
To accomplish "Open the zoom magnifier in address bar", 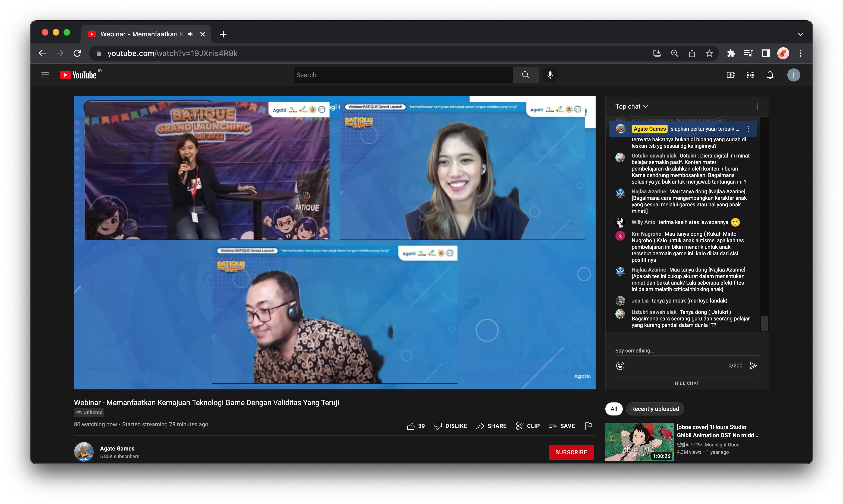I will [674, 53].
